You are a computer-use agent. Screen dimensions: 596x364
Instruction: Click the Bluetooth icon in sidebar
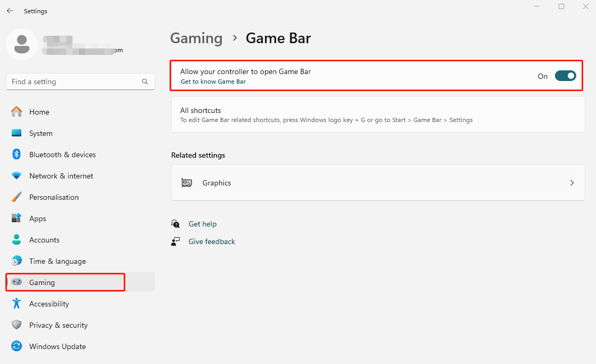point(17,154)
